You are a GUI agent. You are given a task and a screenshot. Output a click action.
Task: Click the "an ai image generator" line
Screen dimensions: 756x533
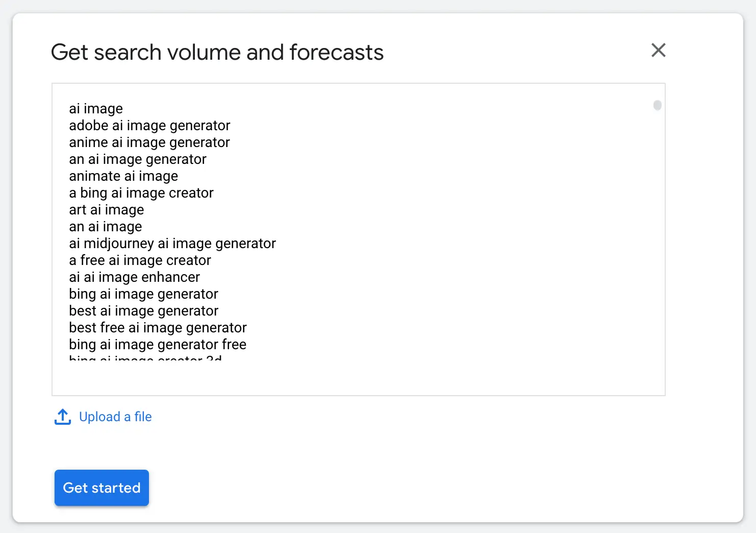click(137, 159)
